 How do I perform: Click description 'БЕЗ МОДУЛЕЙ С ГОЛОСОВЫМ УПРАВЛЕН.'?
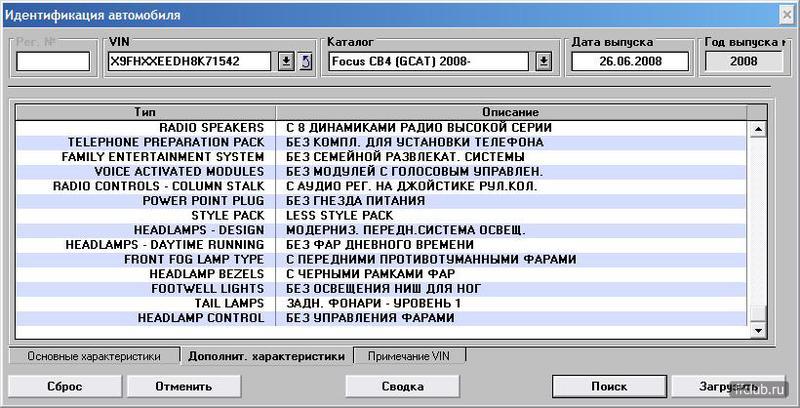[414, 171]
